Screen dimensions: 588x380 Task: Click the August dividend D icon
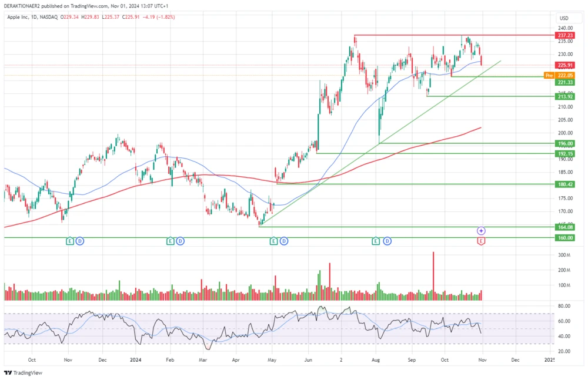[x=386, y=241]
